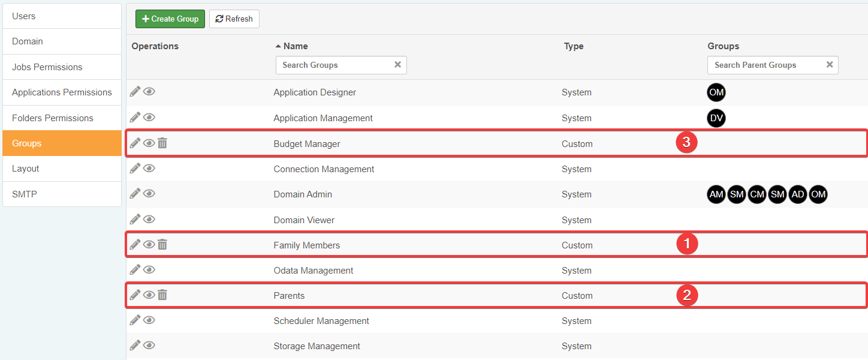Image resolution: width=868 pixels, height=360 pixels.
Task: Clear the Search Parent Groups field
Action: click(830, 65)
